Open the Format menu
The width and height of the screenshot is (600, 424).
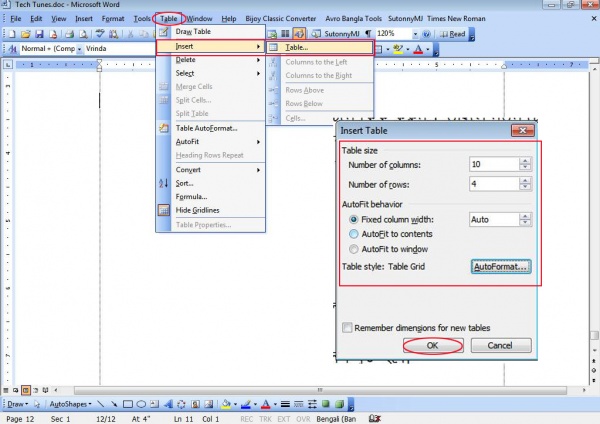click(x=113, y=18)
